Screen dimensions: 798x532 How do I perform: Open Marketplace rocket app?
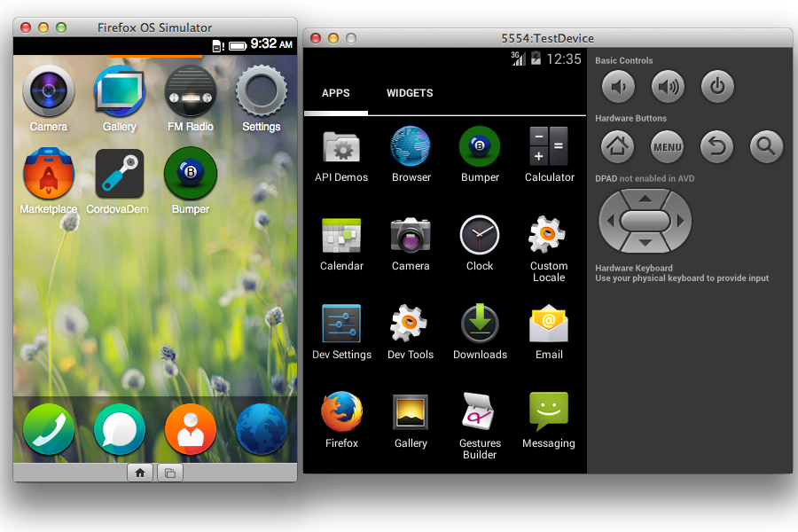pos(49,174)
